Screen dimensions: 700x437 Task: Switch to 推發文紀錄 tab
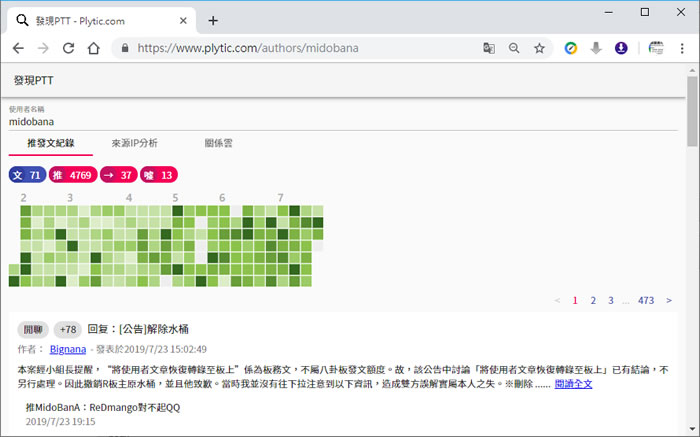click(50, 143)
